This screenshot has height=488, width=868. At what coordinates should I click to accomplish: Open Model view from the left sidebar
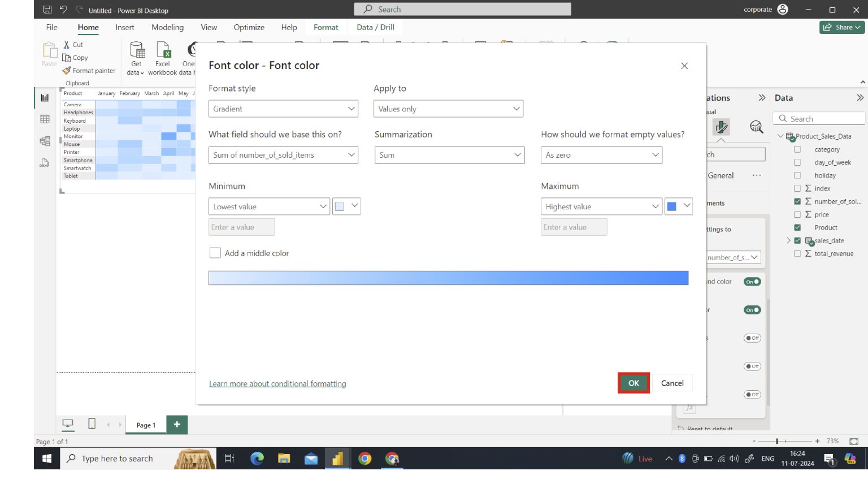tap(45, 141)
